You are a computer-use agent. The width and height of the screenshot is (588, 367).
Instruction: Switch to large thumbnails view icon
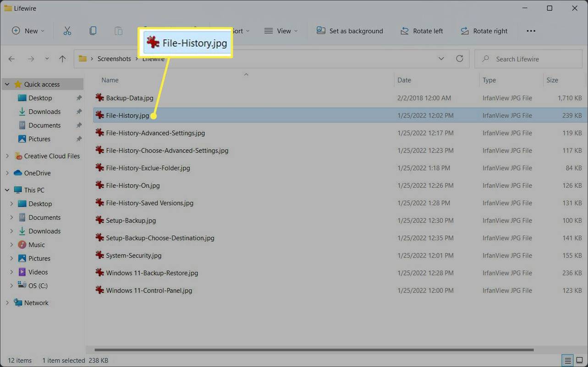pos(579,360)
